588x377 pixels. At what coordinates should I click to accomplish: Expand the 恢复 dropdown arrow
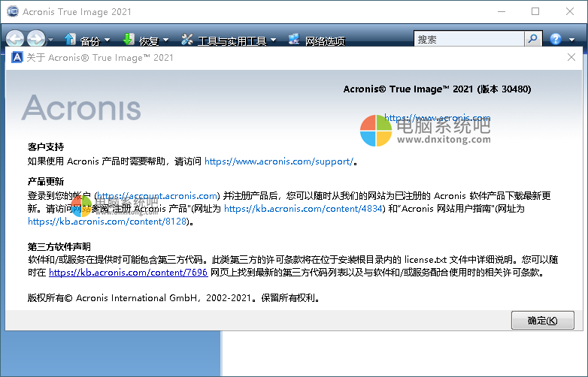(165, 40)
